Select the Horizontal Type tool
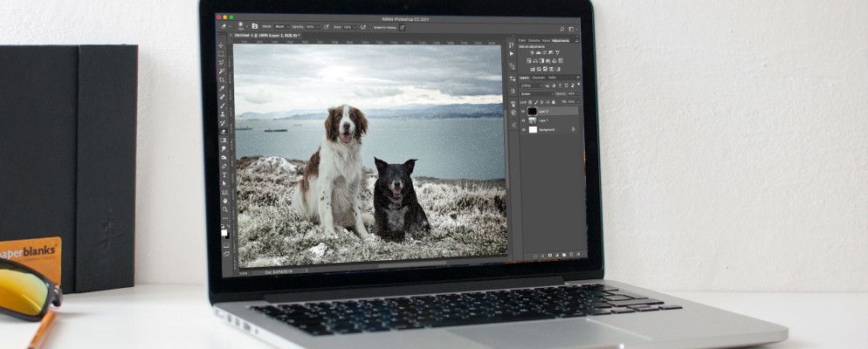 223,174
